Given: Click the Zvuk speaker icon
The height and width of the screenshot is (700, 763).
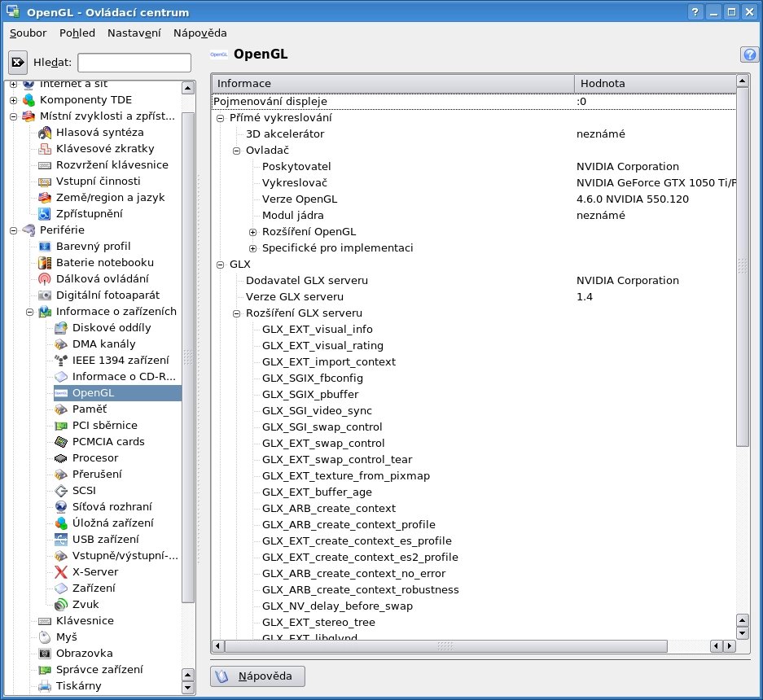Looking at the screenshot, I should 61,605.
